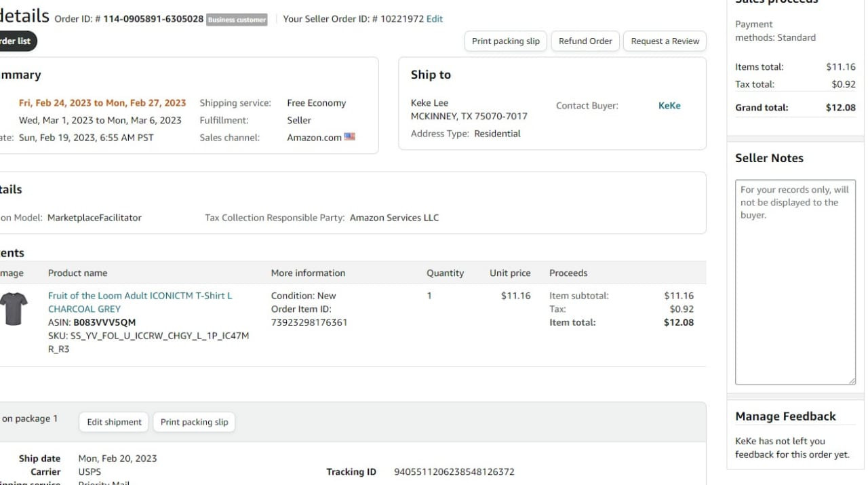Click the Order Item ID value
This screenshot has height=485, width=868.
click(x=309, y=322)
